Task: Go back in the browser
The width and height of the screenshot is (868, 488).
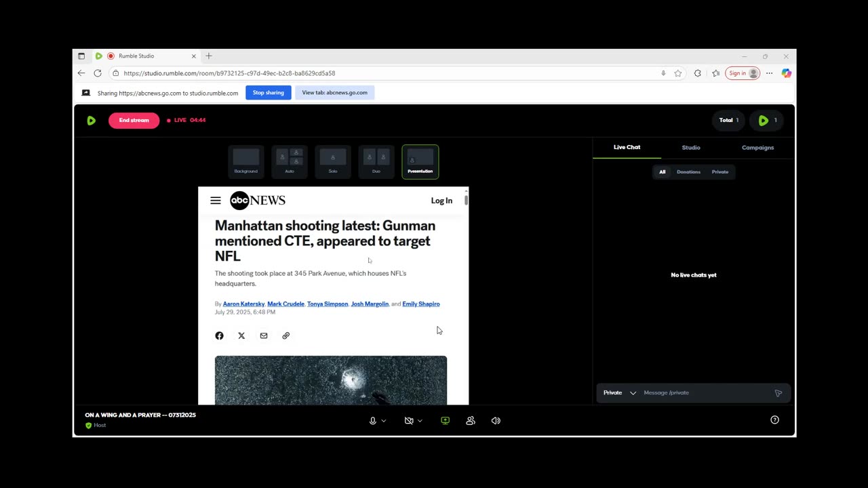Action: 81,73
